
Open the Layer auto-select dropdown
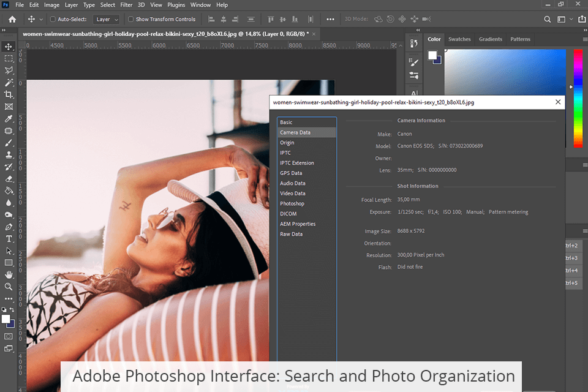click(x=107, y=19)
